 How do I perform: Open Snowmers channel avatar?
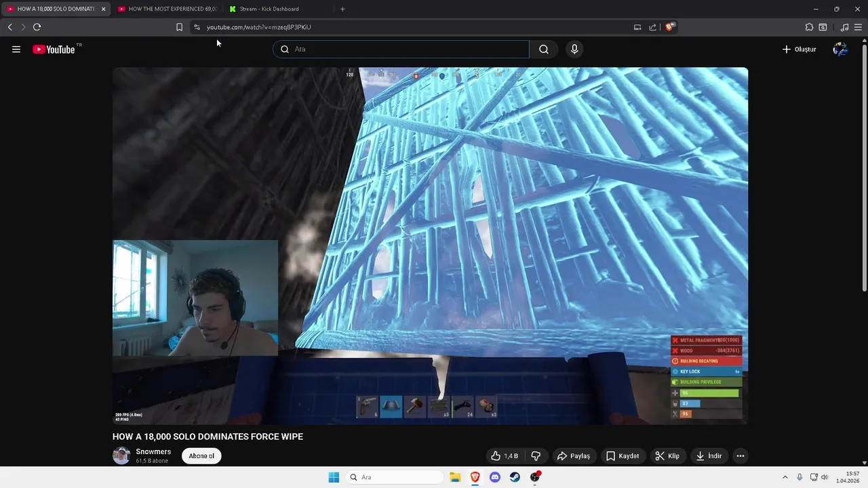(x=121, y=455)
